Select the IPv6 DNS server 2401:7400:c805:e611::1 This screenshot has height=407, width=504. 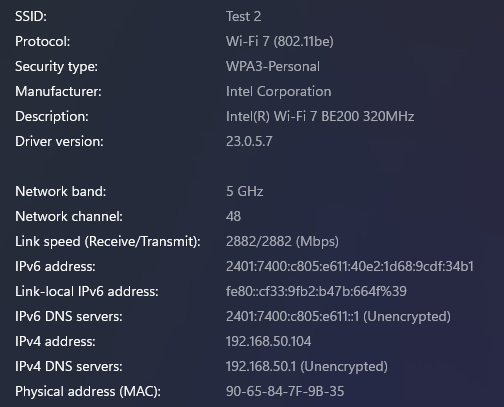293,316
